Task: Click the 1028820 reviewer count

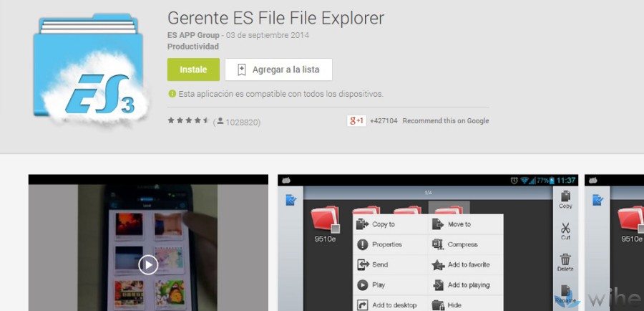Action: (x=243, y=122)
